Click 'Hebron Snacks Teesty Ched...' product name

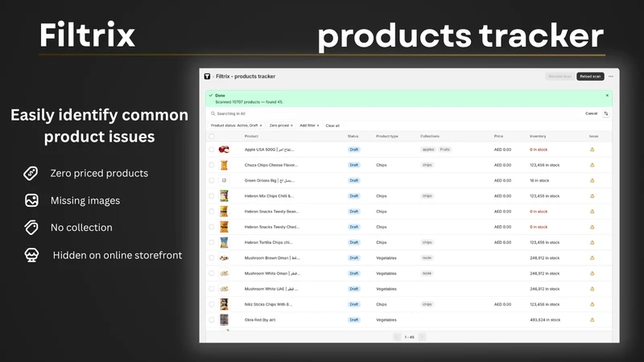coord(272,227)
